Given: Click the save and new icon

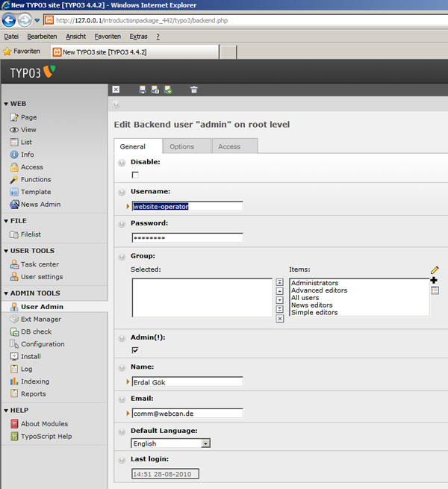Looking at the screenshot, I should coord(168,90).
